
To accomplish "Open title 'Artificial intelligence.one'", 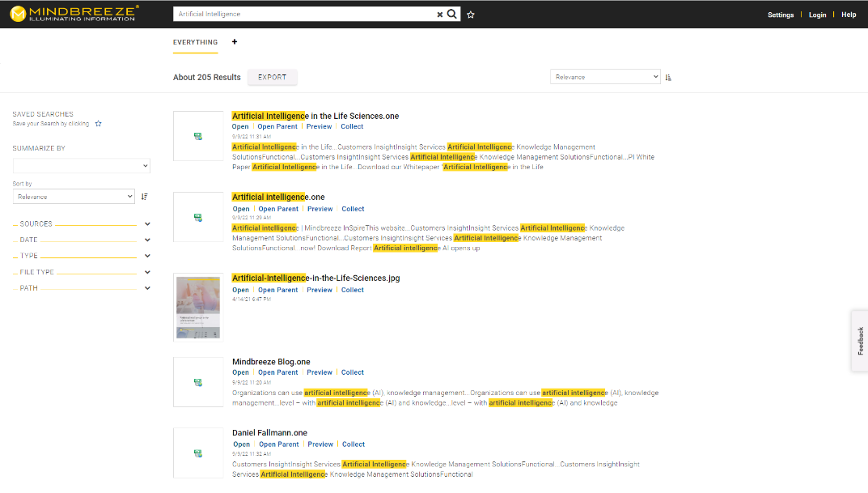I will tap(278, 198).
